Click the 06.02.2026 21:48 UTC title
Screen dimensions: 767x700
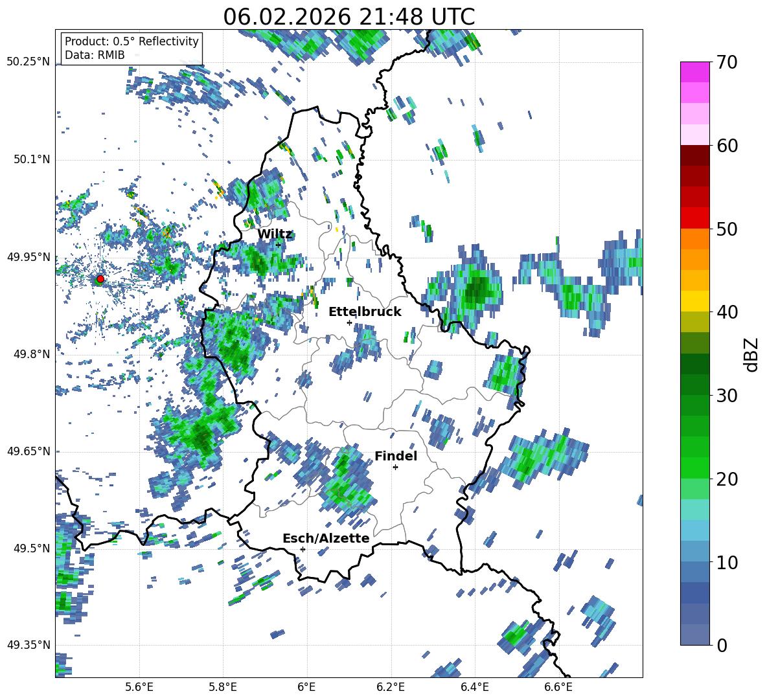point(349,17)
